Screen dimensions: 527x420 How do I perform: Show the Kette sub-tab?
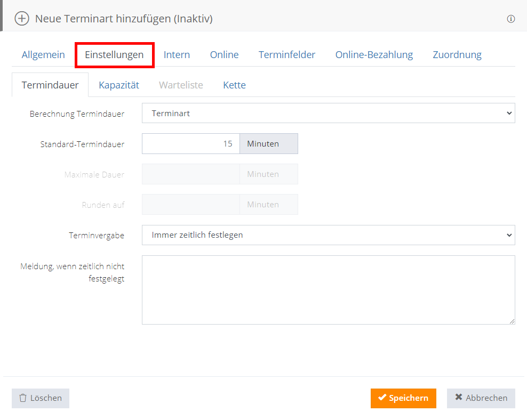(234, 85)
